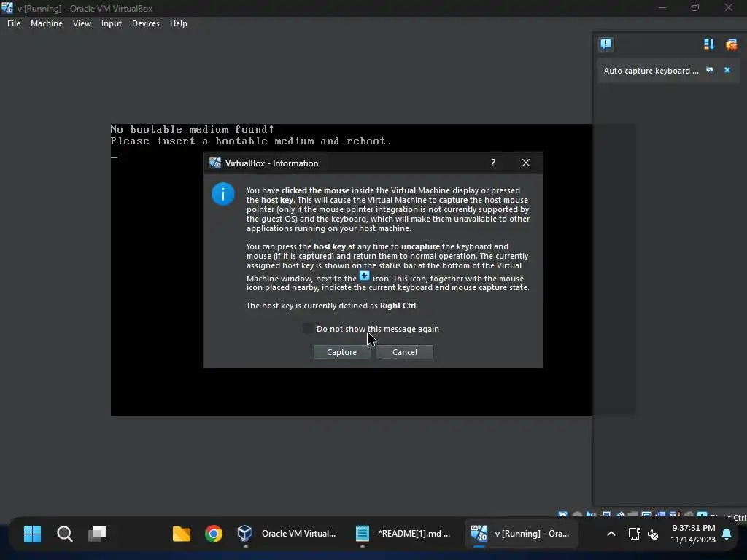Launch Google Chrome from the taskbar

pos(214,534)
